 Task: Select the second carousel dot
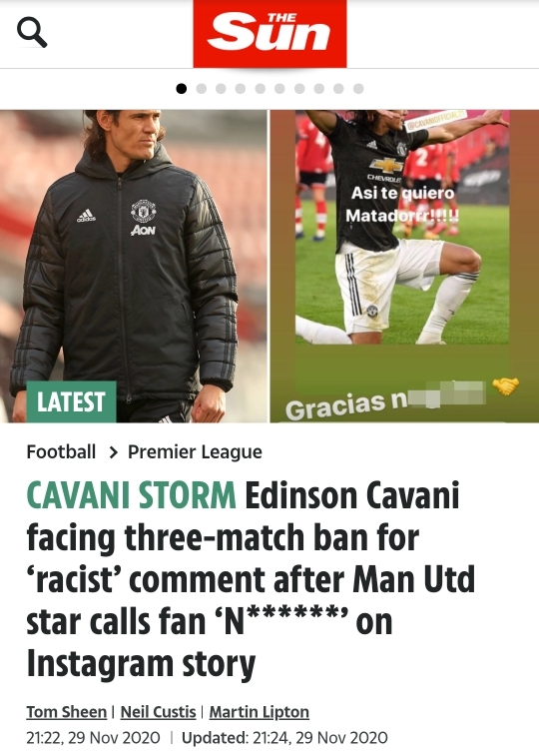202,89
